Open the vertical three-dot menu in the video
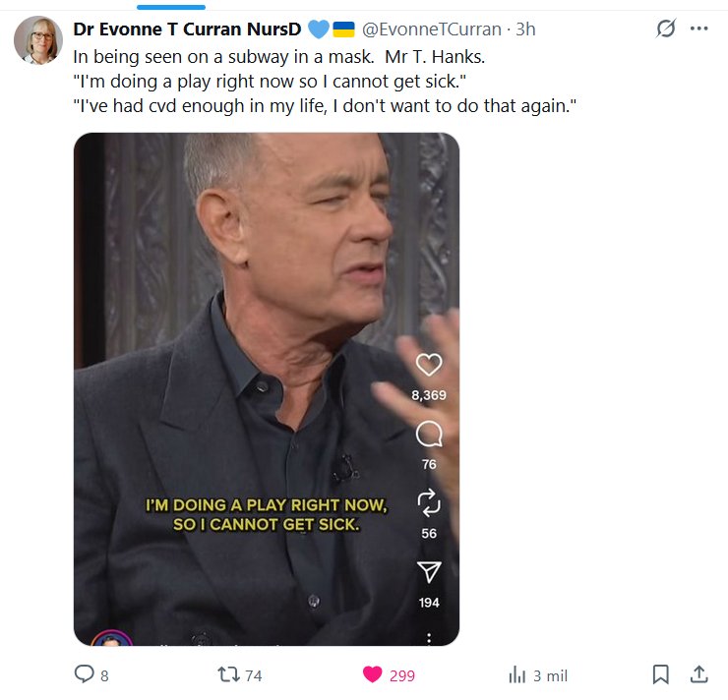The width and height of the screenshot is (728, 700). point(429,637)
